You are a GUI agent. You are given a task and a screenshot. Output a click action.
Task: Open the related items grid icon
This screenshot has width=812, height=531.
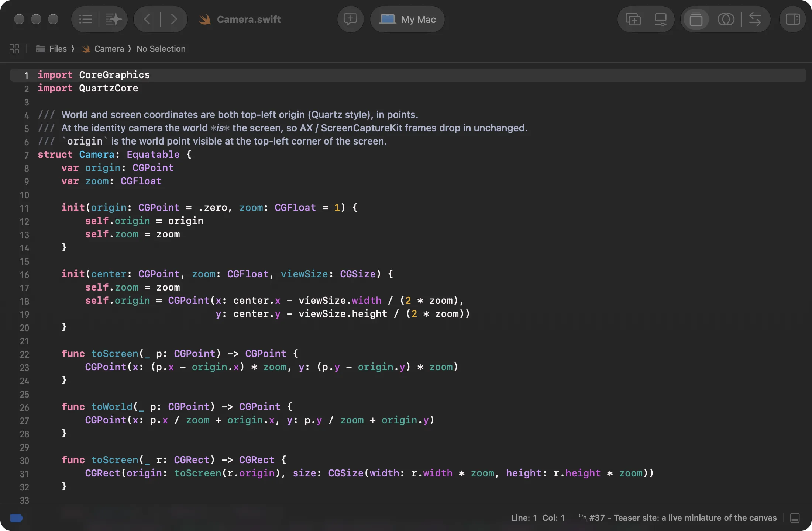[x=14, y=49]
